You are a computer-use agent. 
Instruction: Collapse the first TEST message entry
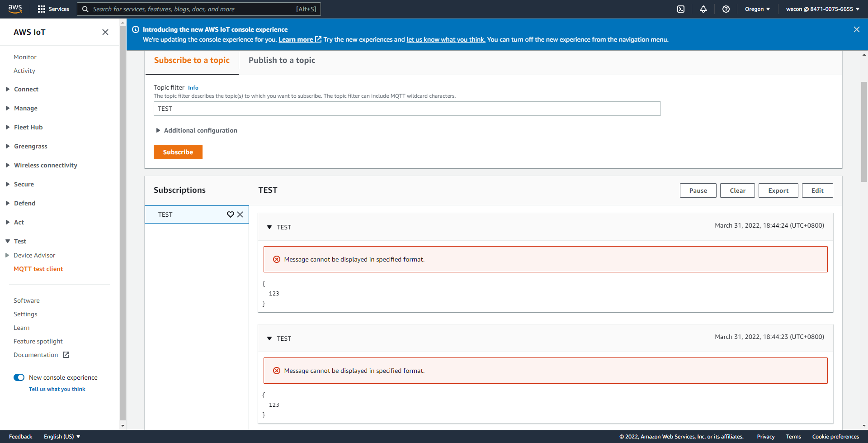click(269, 227)
